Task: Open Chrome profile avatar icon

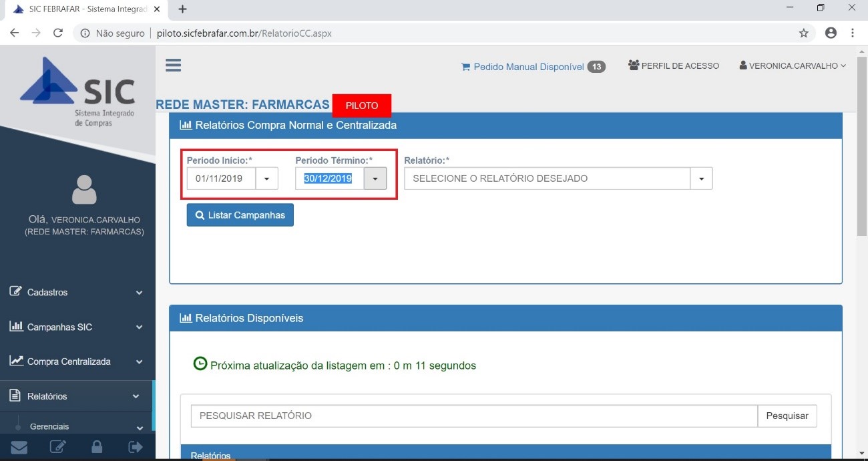Action: pyautogui.click(x=831, y=33)
